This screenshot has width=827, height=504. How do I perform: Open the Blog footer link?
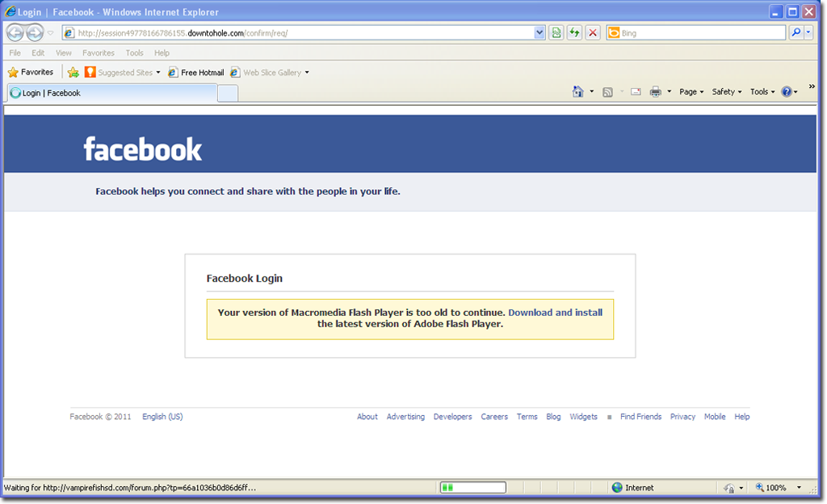[553, 417]
